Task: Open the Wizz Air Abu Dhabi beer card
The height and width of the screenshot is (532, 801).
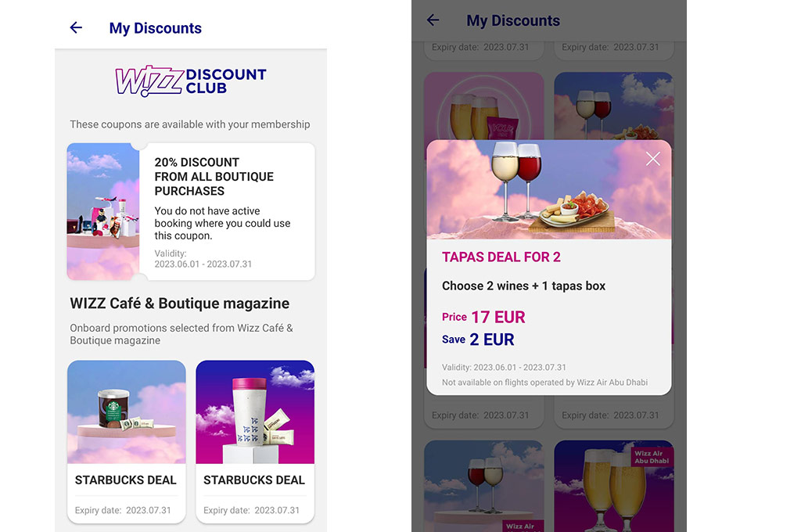Action: tap(614, 486)
